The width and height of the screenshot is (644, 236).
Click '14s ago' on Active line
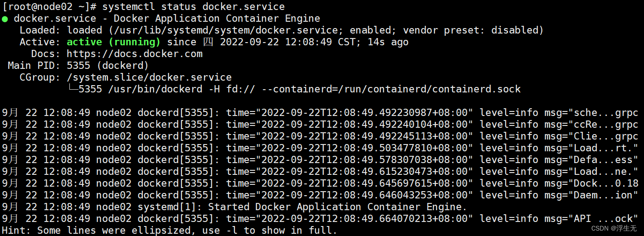pos(388,42)
